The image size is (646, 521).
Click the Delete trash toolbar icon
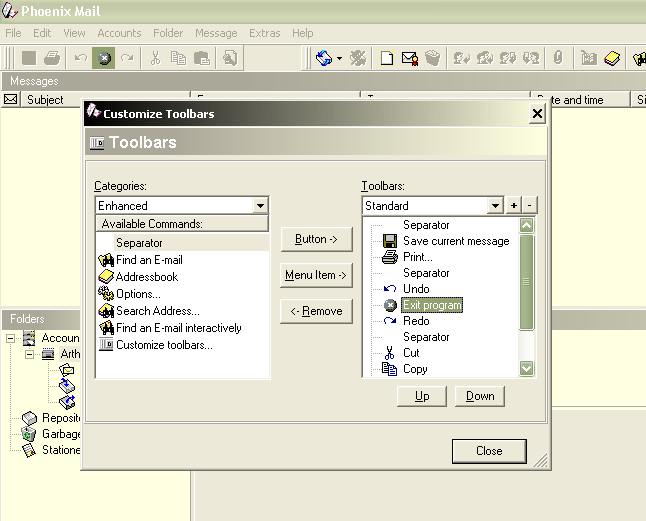click(x=433, y=58)
